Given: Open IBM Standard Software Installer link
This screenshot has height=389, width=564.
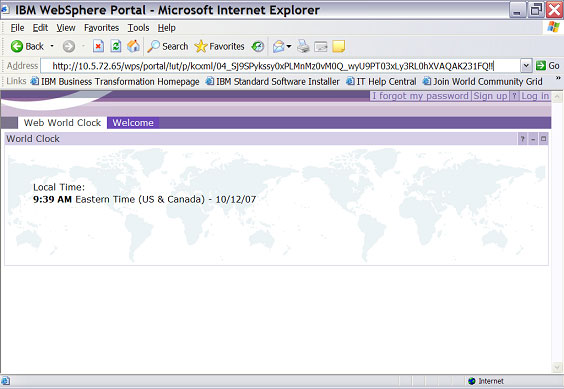Looking at the screenshot, I should tap(273, 82).
